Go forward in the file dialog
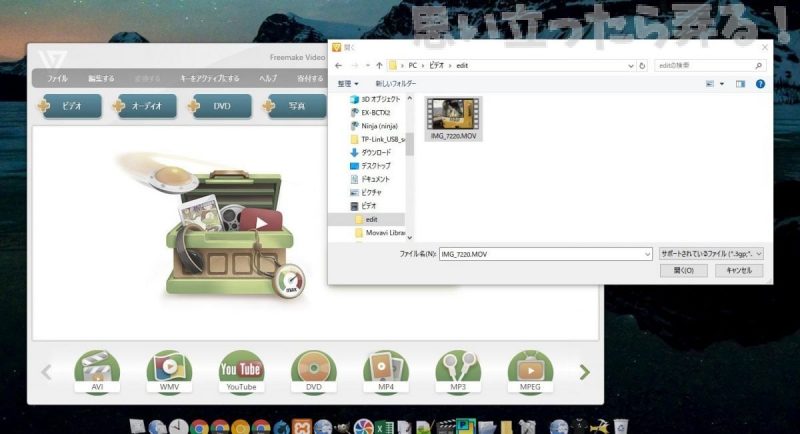The image size is (800, 434). 355,65
